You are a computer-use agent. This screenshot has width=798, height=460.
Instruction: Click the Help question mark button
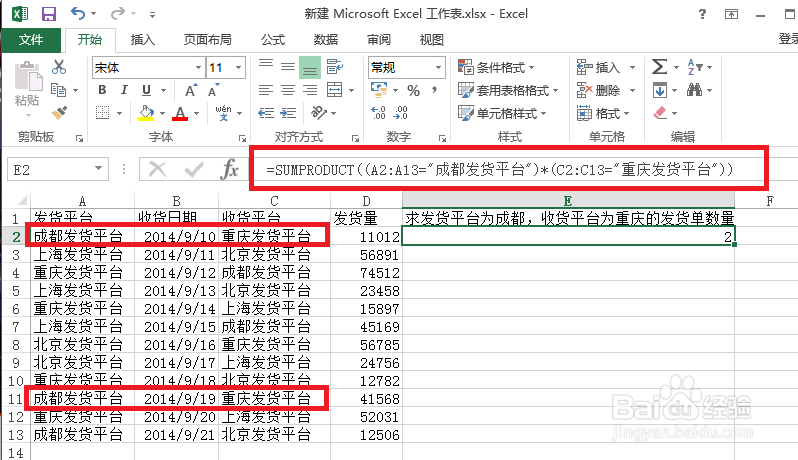click(702, 14)
